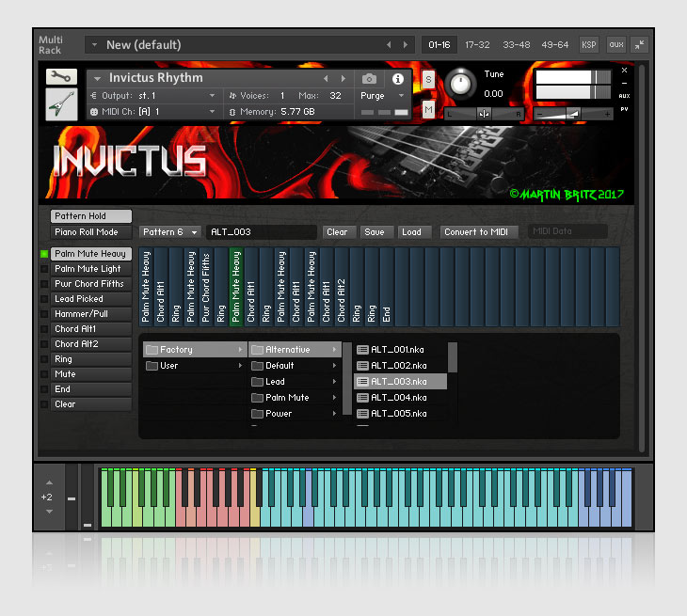Enable the Palm Mute Light indicator box
Image resolution: width=687 pixels, height=616 pixels.
[44, 269]
